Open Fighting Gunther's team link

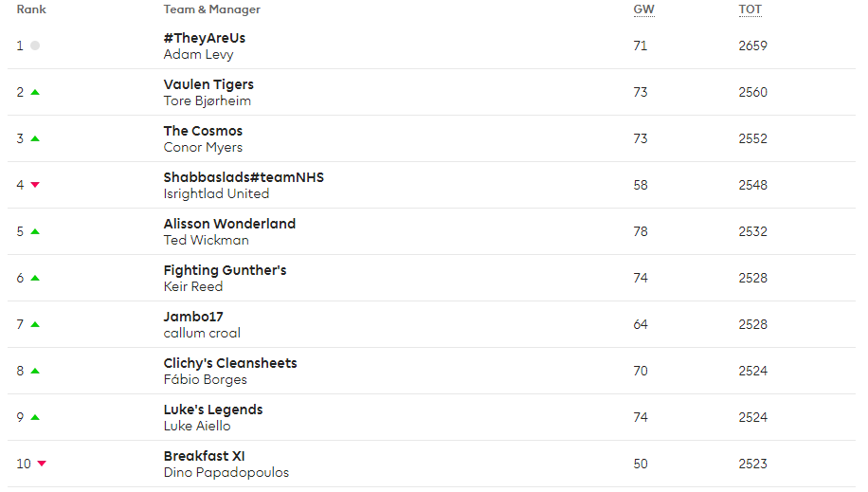225,270
